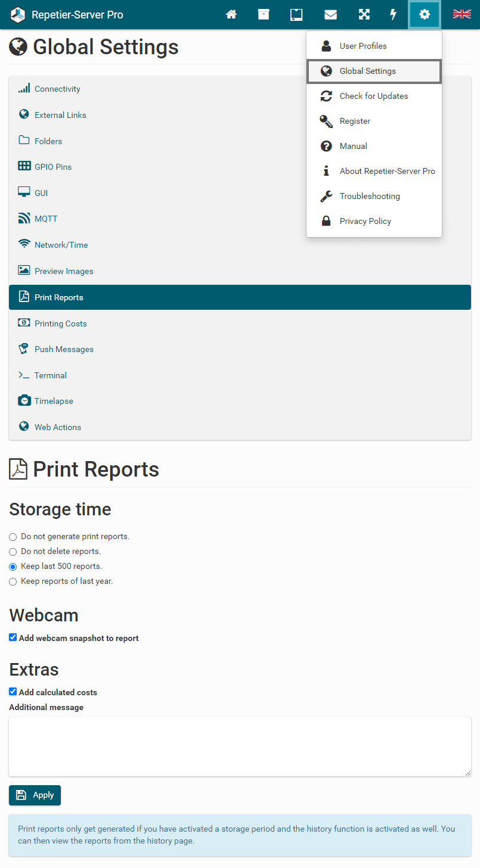
Task: Toggle 'Add calculated costs' checkbox
Action: pyautogui.click(x=13, y=692)
